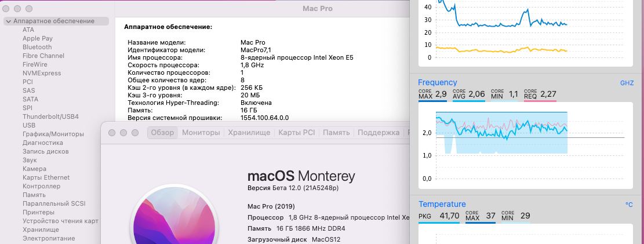Click the Mac Pro (2019) model text
644x244 pixels.
point(271,206)
